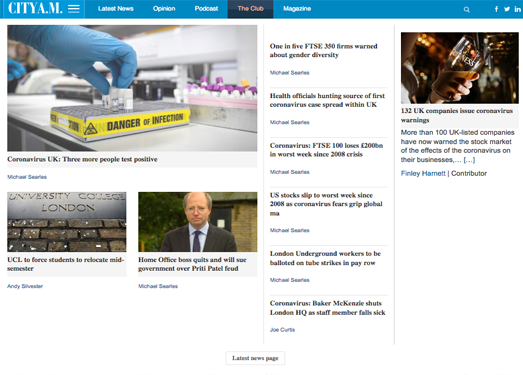Switch to The Club tab
Viewport: 523px width, 375px height.
click(250, 9)
